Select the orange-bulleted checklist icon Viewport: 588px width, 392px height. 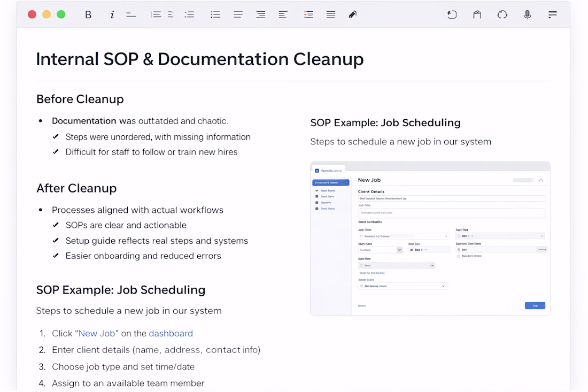(308, 14)
